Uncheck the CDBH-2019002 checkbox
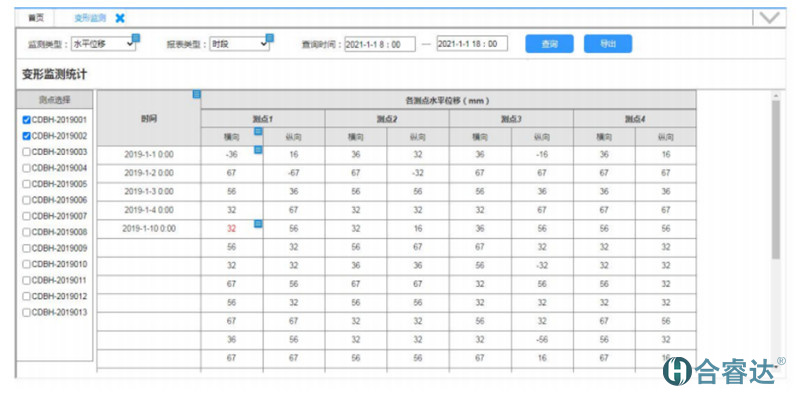Viewport: 800px width, 400px height. pos(27,136)
